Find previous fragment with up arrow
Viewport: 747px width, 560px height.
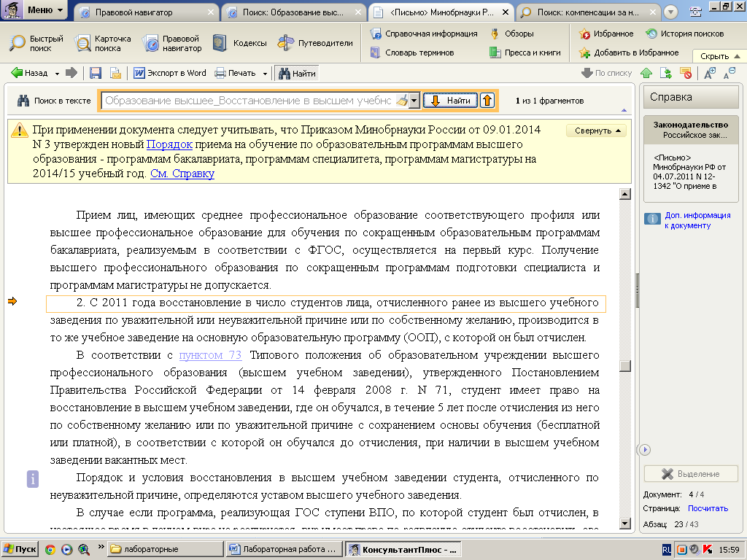487,101
